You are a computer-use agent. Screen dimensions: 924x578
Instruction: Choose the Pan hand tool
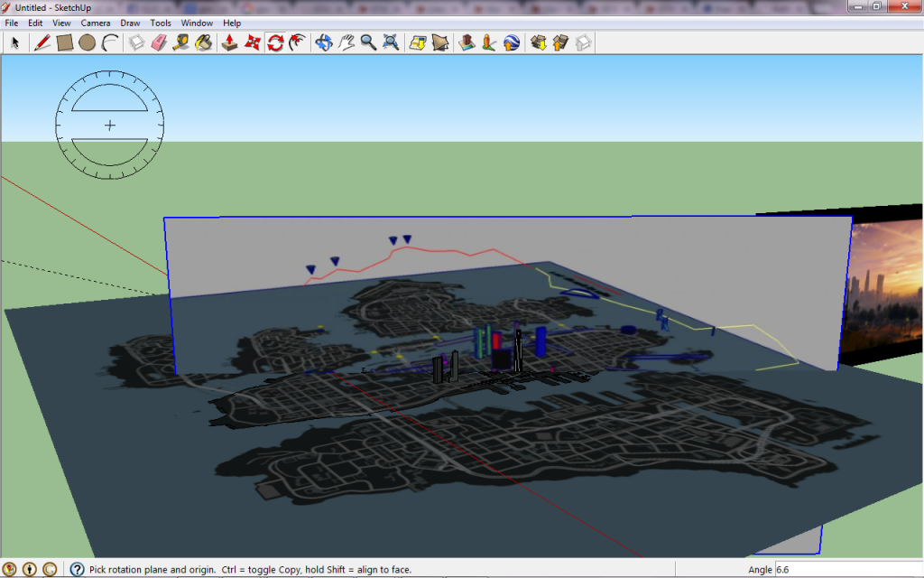click(x=346, y=42)
